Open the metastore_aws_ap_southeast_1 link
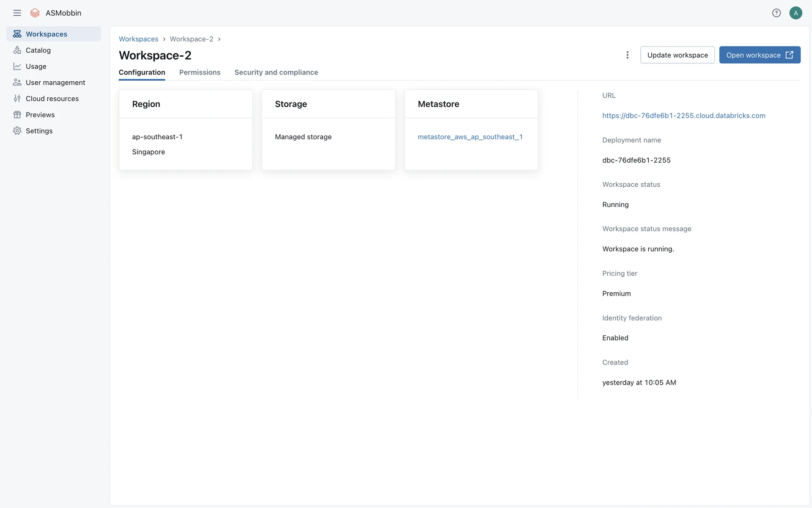812x508 pixels. click(x=470, y=137)
